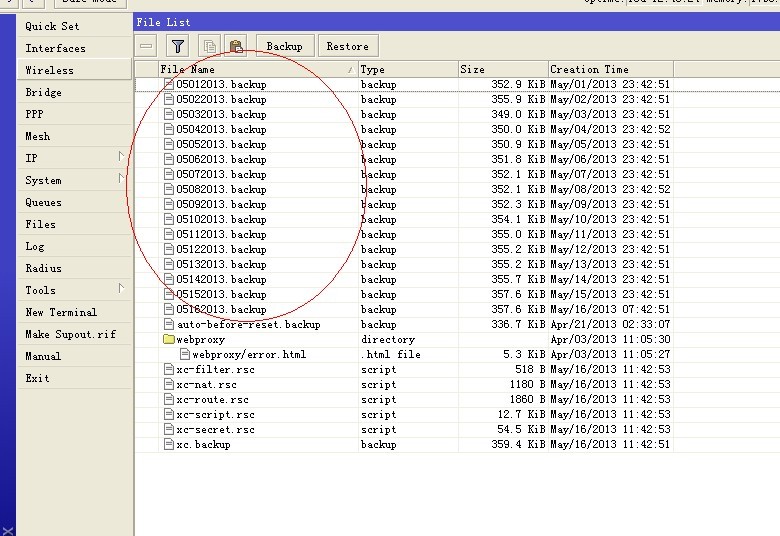
Task: Click the remove (minus) toolbar button
Action: pos(146,46)
